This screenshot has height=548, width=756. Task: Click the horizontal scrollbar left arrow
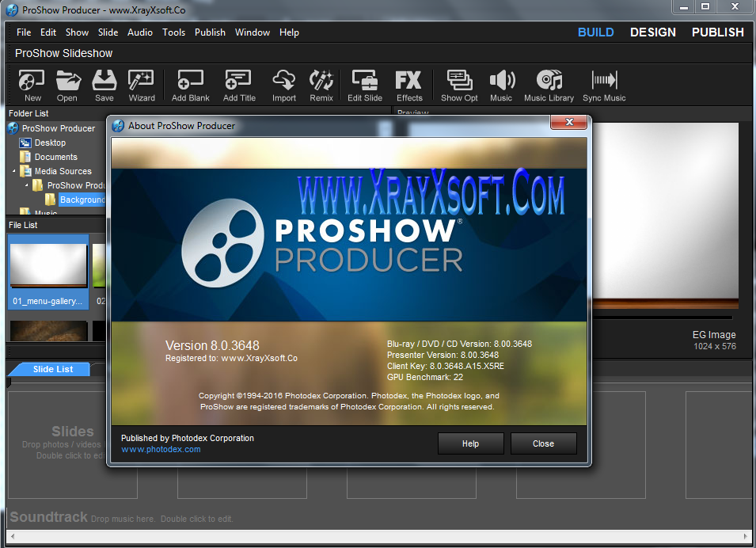13,536
